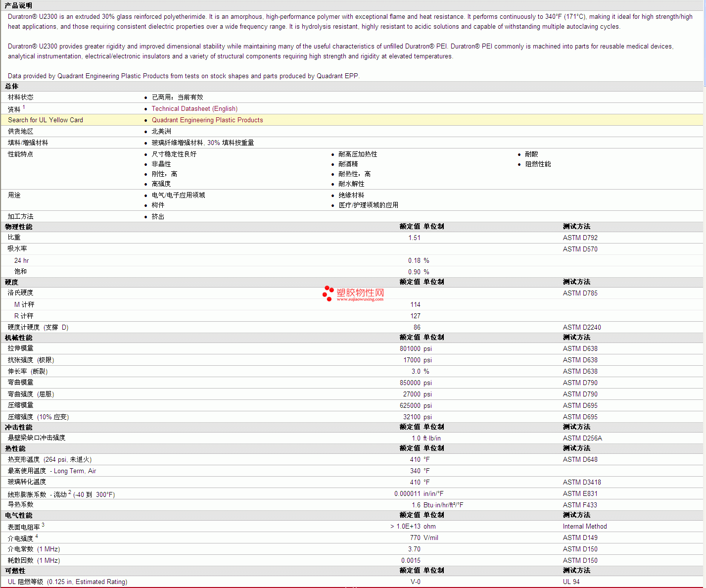Click the "最高使用温度 - Long Term, Air" row label

coord(52,471)
